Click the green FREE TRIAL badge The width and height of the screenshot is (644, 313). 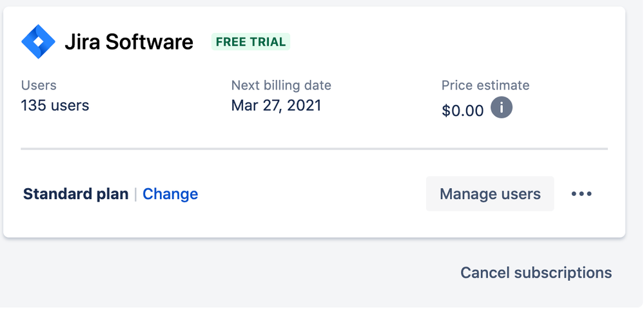pyautogui.click(x=251, y=42)
